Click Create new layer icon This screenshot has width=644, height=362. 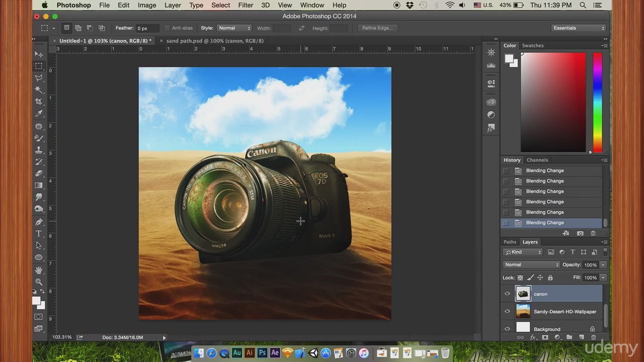(x=581, y=337)
